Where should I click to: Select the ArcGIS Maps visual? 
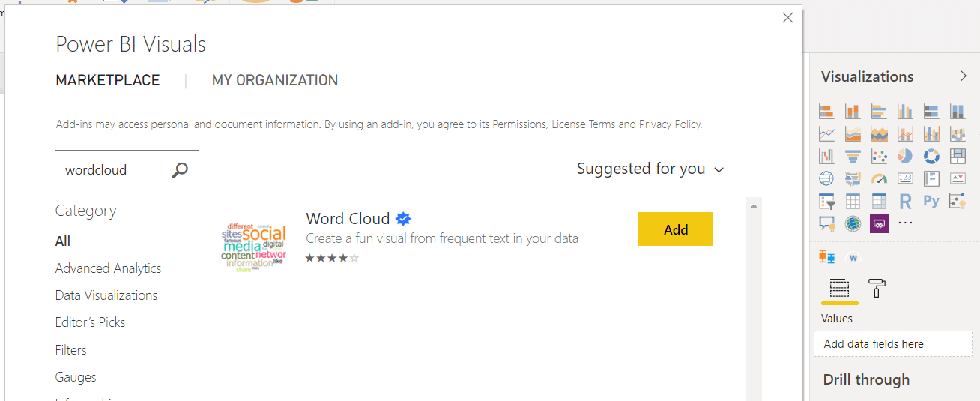tap(853, 223)
